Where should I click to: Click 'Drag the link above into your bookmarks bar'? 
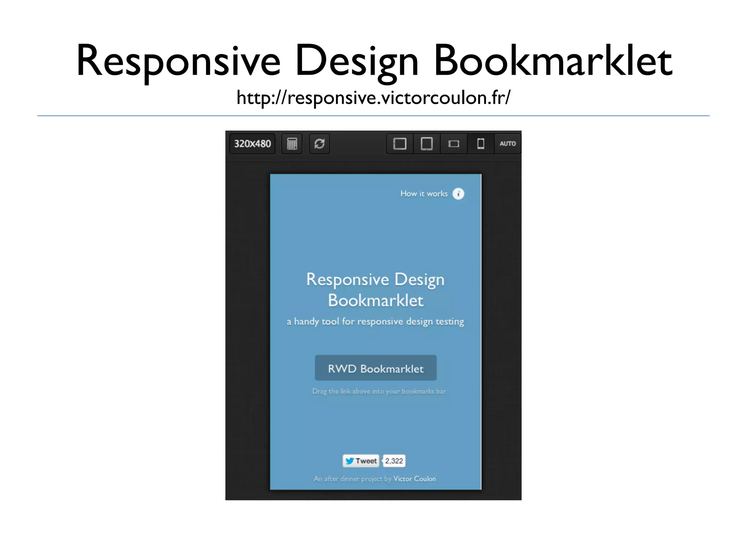click(x=379, y=391)
